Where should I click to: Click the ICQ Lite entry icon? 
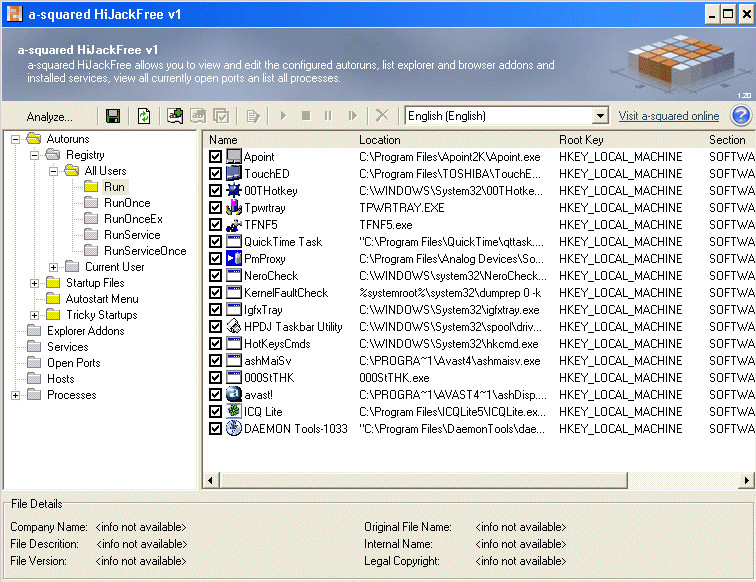[x=234, y=411]
